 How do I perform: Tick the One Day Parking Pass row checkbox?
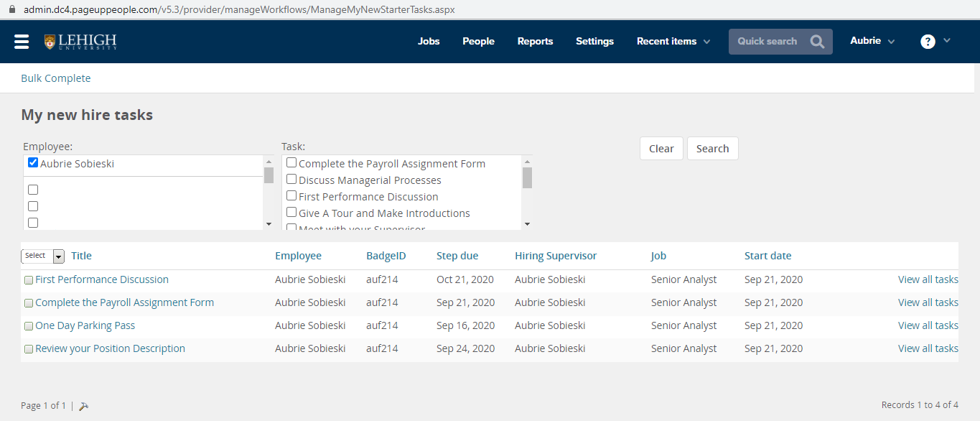point(29,326)
